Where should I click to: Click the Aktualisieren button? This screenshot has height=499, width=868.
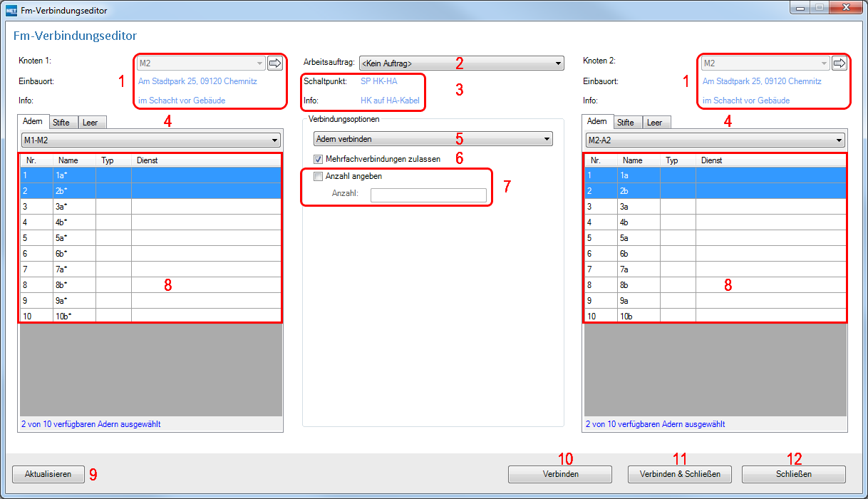pyautogui.click(x=48, y=474)
